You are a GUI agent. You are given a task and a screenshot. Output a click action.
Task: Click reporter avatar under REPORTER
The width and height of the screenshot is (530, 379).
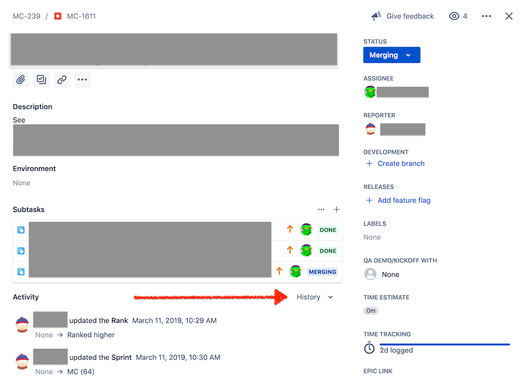point(370,129)
